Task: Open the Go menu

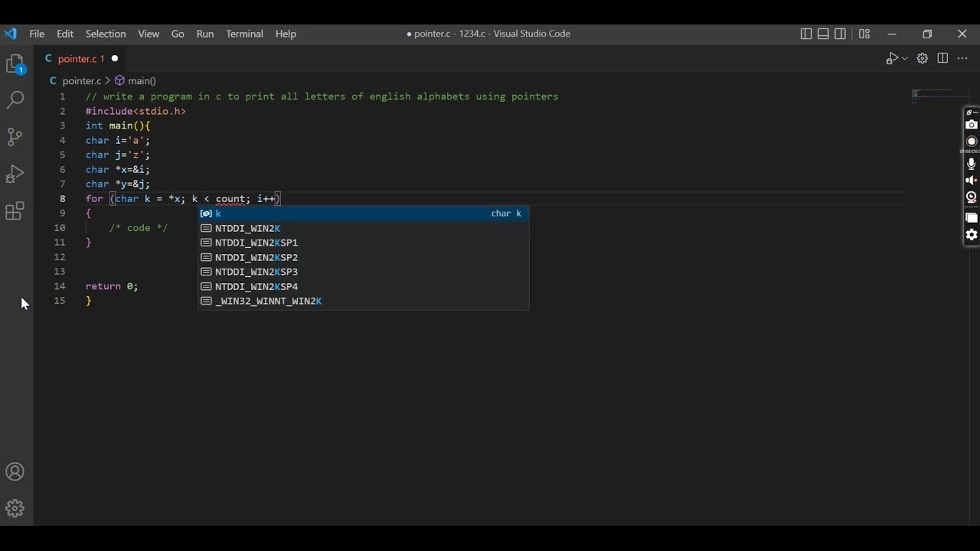Action: click(178, 34)
